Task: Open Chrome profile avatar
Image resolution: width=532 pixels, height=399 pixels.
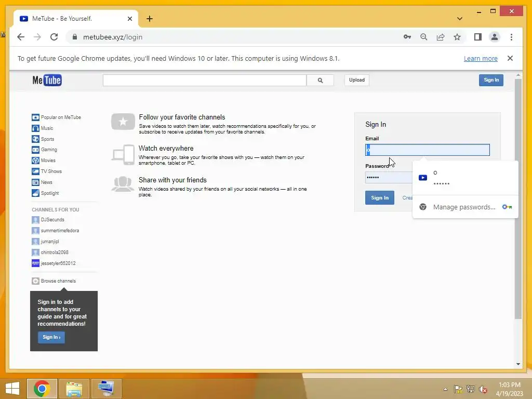Action: [495, 37]
